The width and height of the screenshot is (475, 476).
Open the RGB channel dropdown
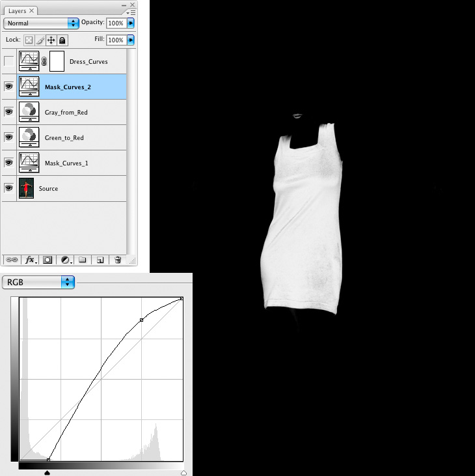click(38, 282)
